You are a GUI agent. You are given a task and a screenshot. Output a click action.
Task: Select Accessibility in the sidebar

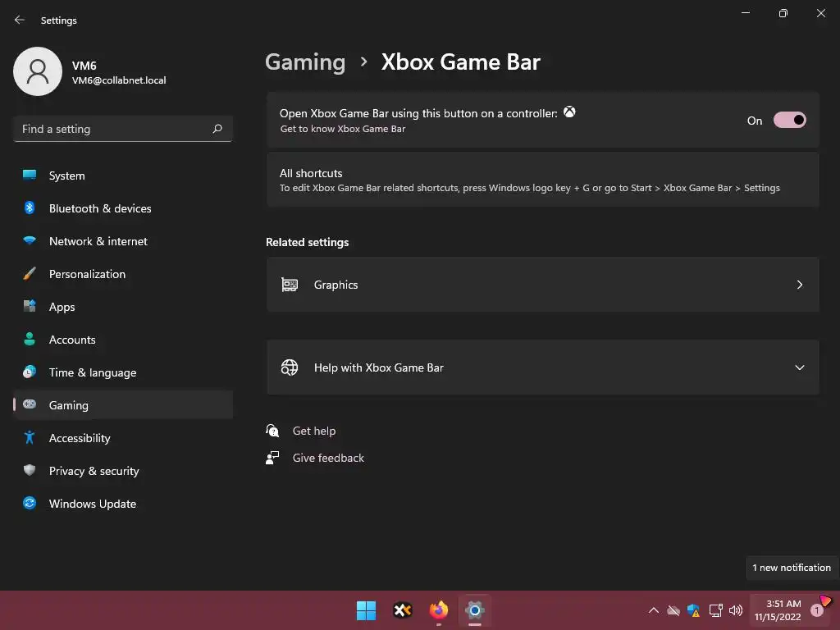click(123, 438)
